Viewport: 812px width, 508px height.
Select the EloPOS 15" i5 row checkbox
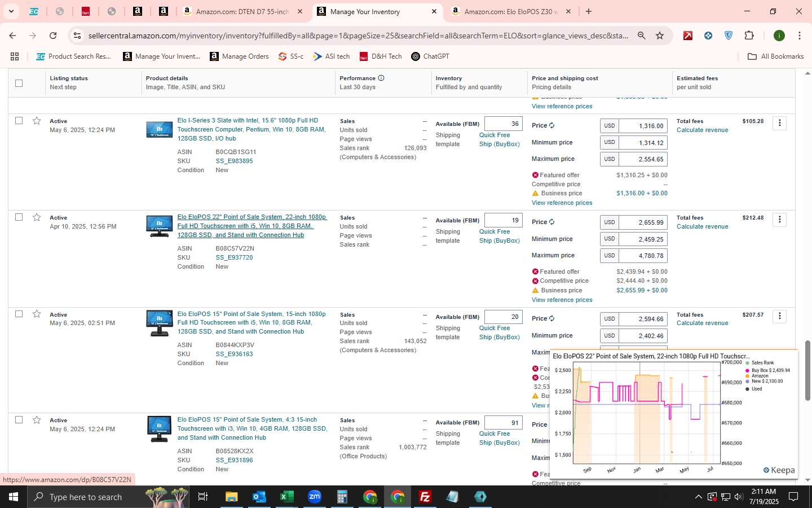[x=19, y=313]
